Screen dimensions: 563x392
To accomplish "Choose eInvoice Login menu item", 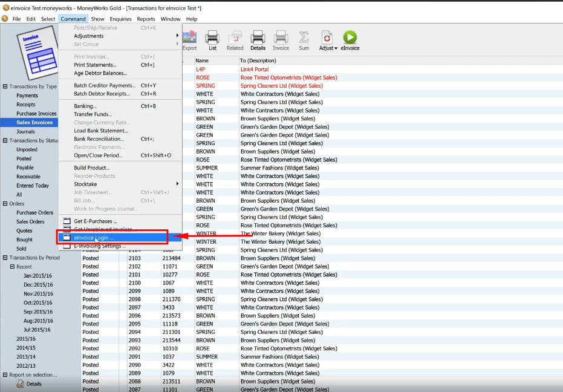I will (x=120, y=238).
